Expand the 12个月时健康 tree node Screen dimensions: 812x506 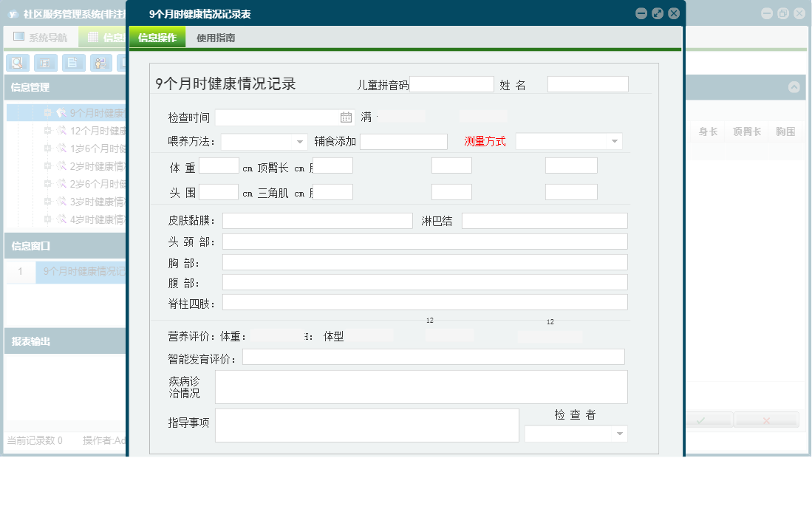[47, 131]
